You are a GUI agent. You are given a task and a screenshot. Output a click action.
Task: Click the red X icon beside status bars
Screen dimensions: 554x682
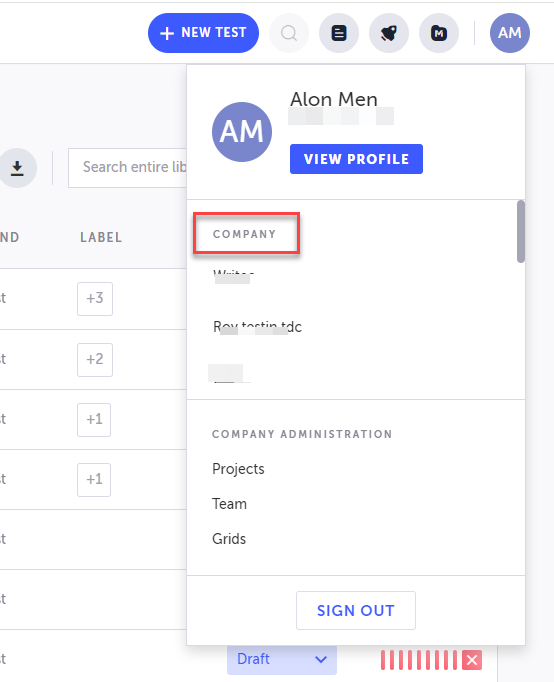[x=472, y=660]
